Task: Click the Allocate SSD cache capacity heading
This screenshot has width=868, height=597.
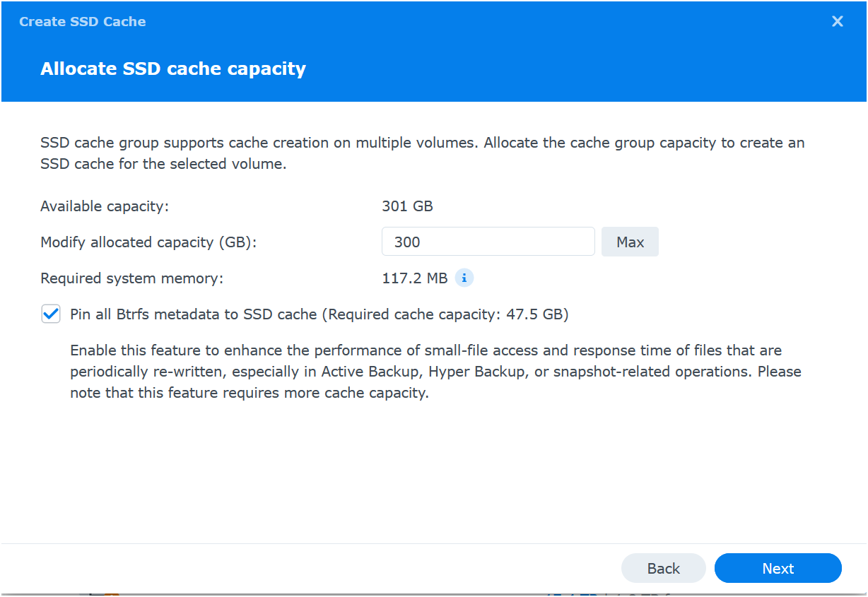Action: coord(173,69)
